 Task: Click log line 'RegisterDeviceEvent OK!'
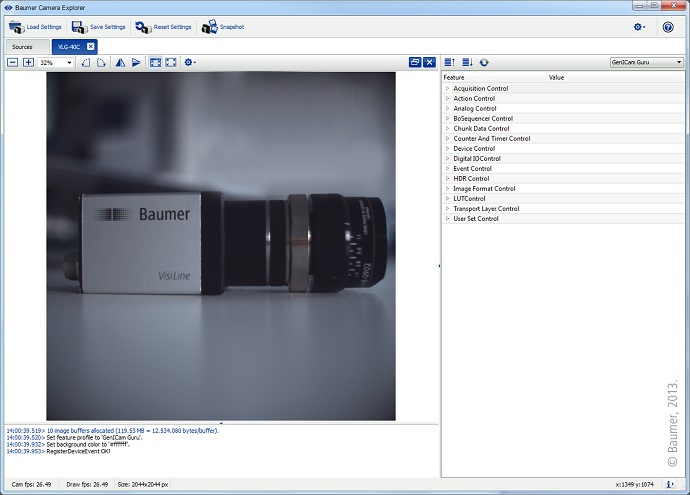pos(58,451)
